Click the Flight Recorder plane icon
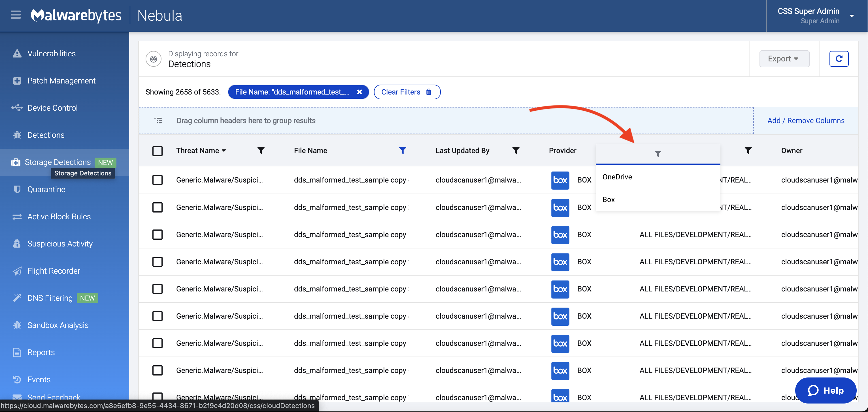This screenshot has width=868, height=412. point(17,271)
